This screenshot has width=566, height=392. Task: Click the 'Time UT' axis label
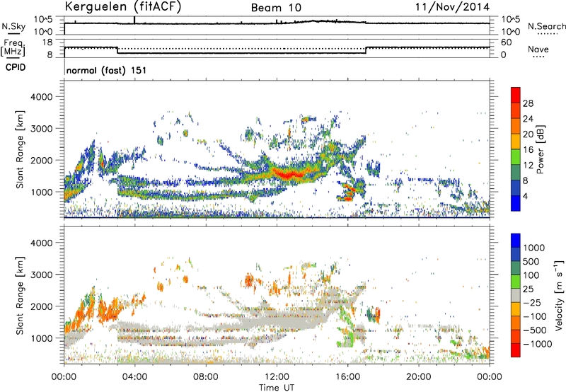tap(277, 388)
